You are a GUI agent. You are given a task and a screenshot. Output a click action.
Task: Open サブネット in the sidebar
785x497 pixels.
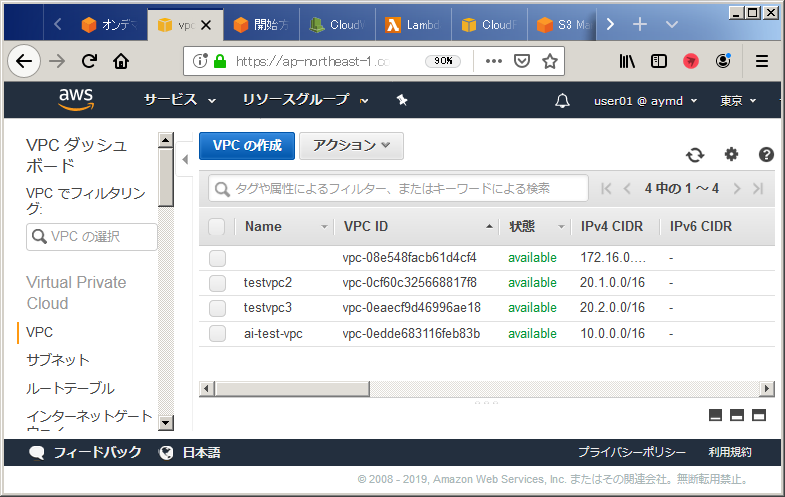click(58, 360)
